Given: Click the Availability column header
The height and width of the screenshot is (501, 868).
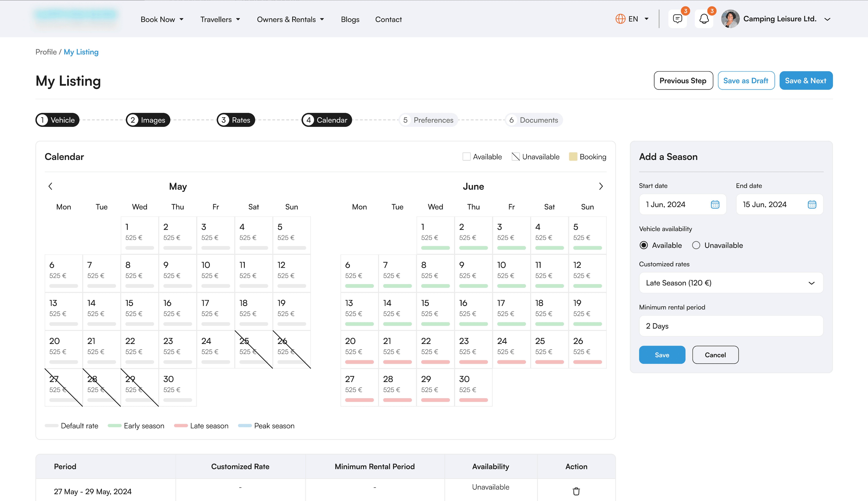Looking at the screenshot, I should point(491,467).
